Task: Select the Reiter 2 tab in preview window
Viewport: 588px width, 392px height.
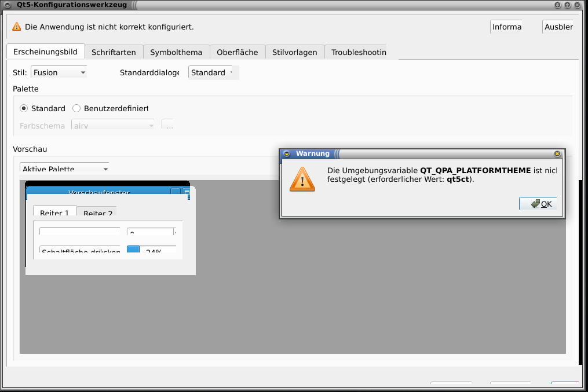Action: pyautogui.click(x=97, y=212)
